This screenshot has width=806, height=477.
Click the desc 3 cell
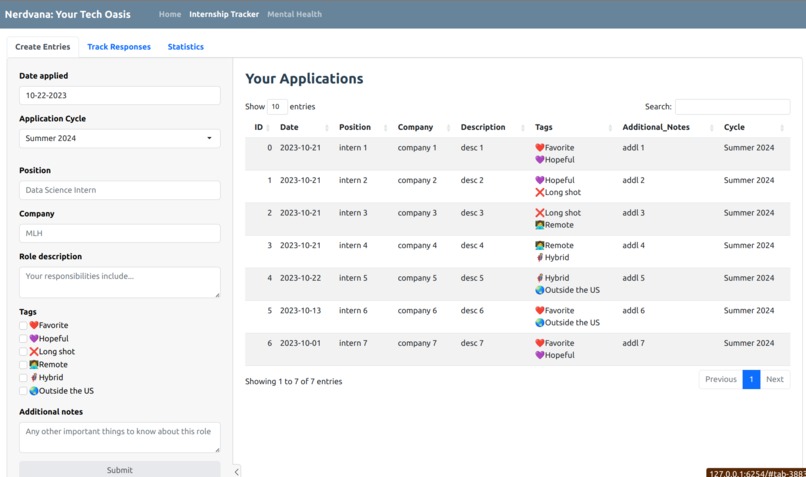(472, 213)
